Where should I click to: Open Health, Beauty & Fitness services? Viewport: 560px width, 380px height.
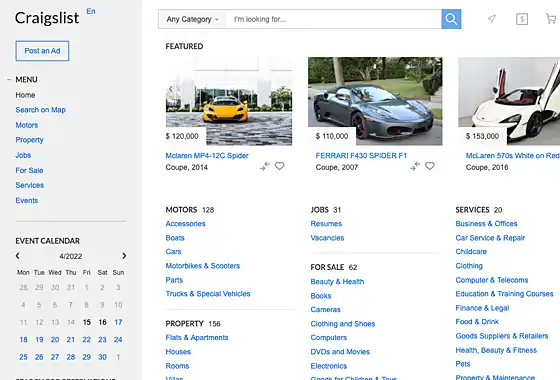point(496,350)
